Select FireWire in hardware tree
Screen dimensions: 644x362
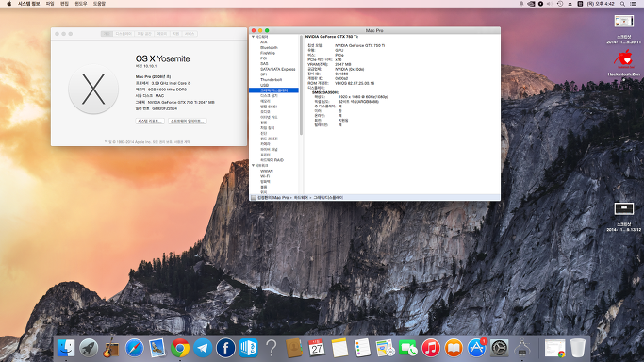click(x=268, y=53)
